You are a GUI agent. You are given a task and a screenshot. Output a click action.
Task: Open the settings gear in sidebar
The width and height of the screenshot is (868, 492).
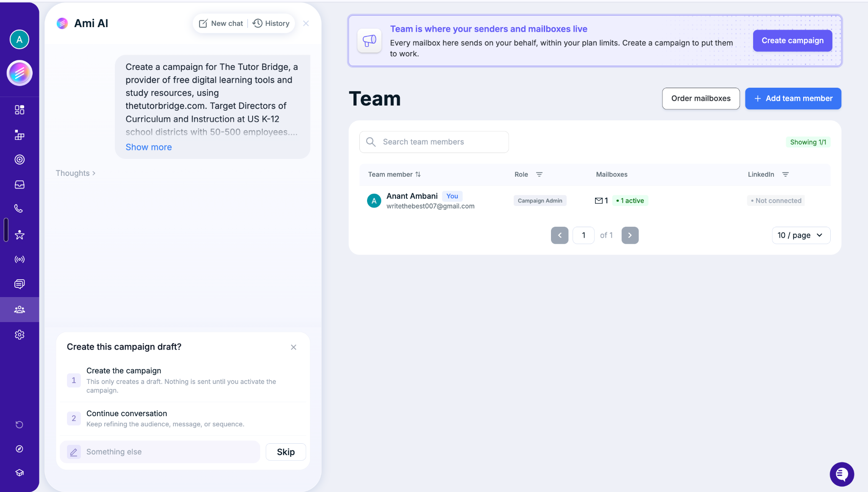[19, 335]
